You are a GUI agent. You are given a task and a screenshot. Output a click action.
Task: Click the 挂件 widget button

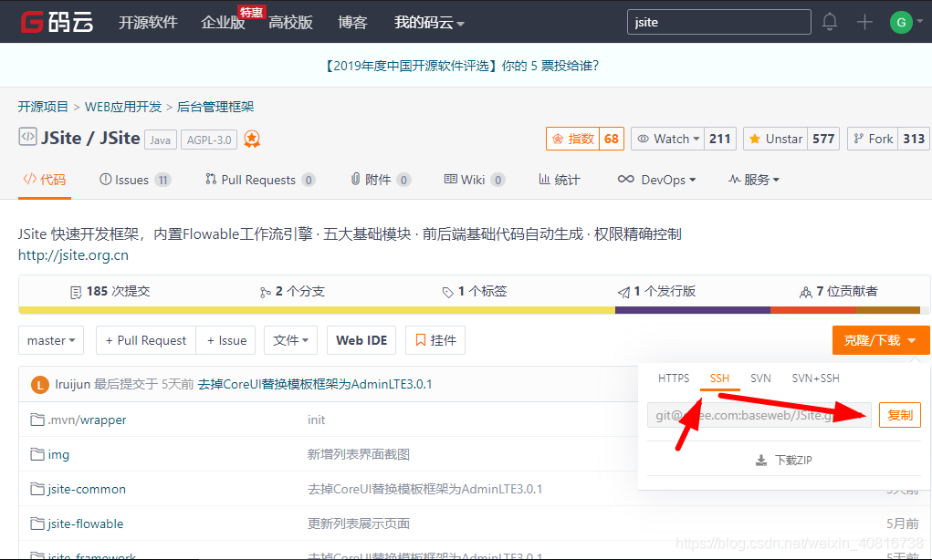click(x=435, y=340)
